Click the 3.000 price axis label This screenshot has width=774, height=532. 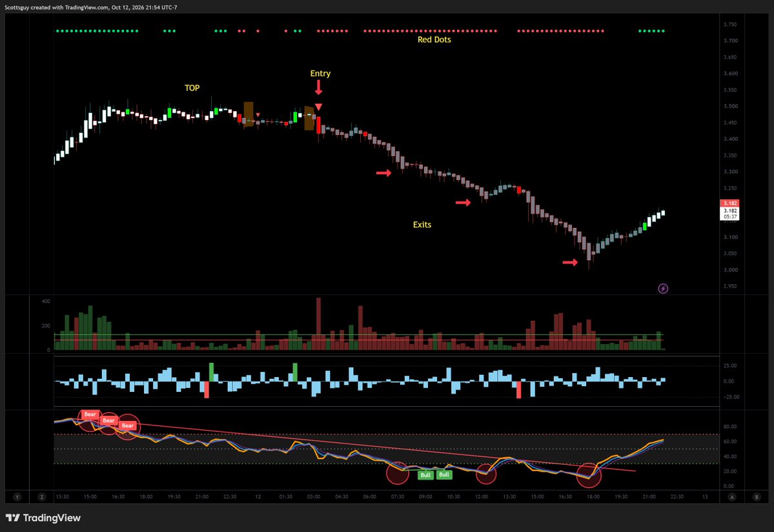[x=730, y=270]
